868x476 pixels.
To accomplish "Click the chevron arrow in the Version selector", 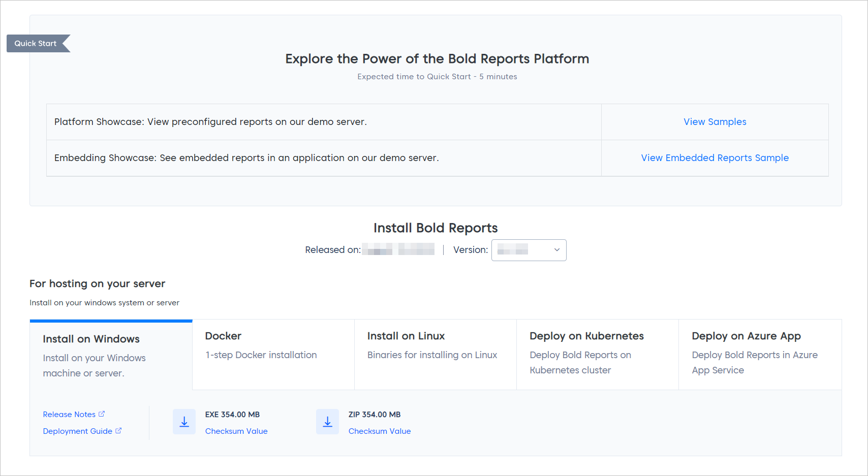I will [x=556, y=250].
